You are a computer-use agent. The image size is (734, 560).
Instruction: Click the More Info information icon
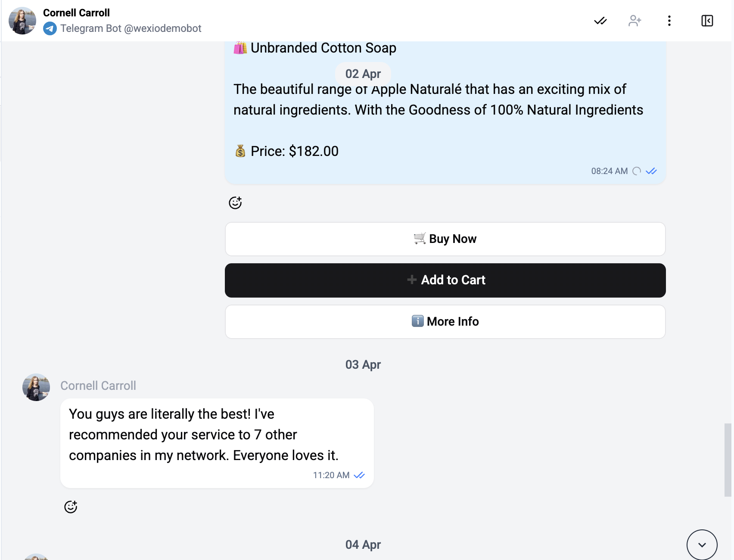click(x=417, y=321)
